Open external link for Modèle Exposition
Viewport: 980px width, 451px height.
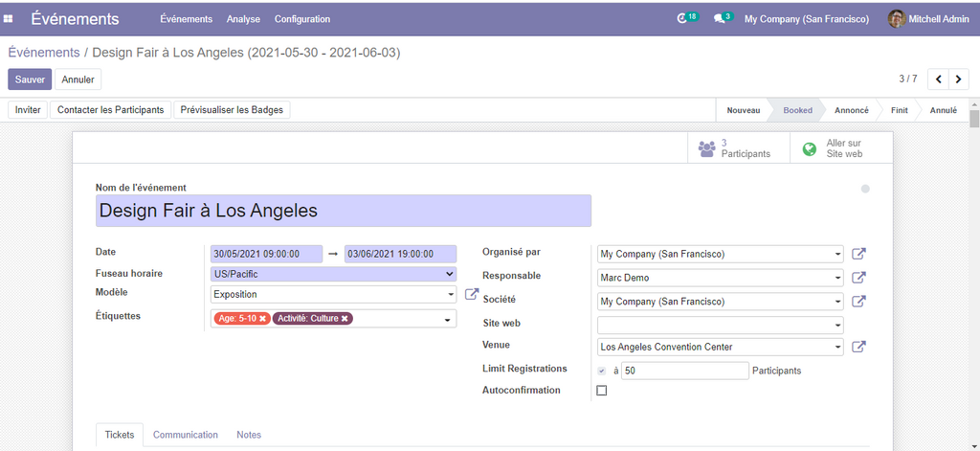471,293
